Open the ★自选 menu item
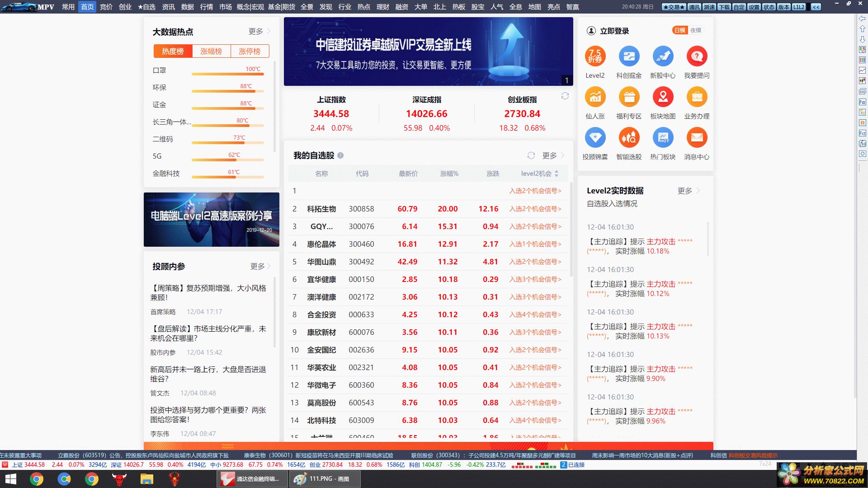868x488 pixels. click(x=146, y=7)
